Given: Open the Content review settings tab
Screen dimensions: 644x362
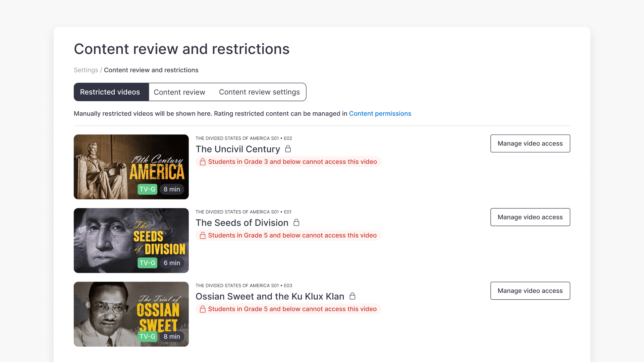Looking at the screenshot, I should pyautogui.click(x=259, y=92).
